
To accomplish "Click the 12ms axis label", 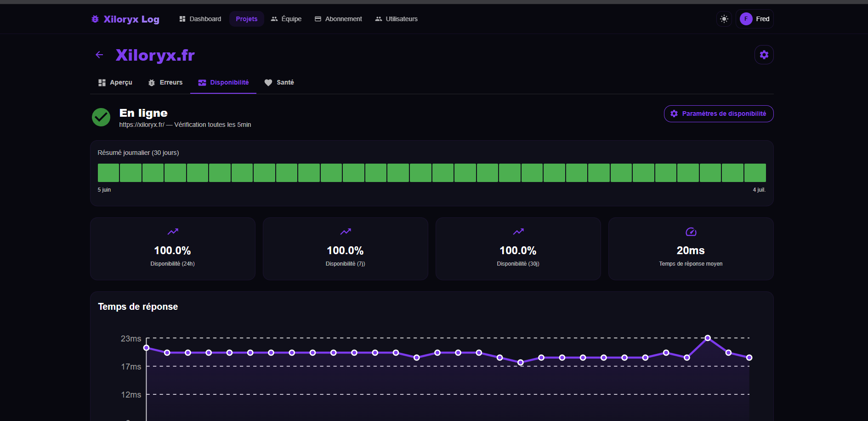I will (x=131, y=395).
